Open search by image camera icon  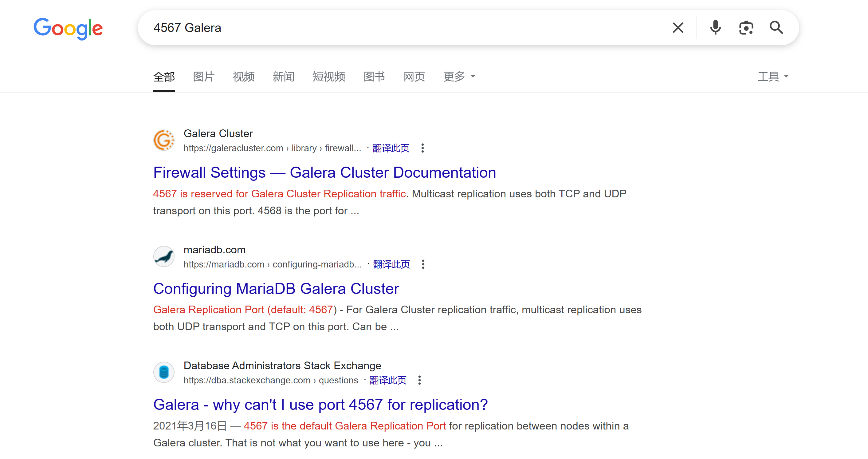pos(746,28)
